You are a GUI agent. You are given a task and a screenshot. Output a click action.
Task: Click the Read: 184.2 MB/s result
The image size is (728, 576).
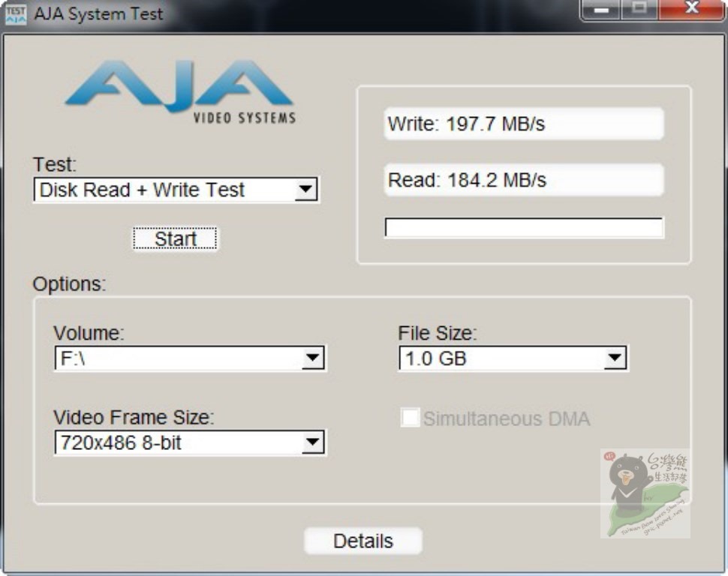point(524,180)
